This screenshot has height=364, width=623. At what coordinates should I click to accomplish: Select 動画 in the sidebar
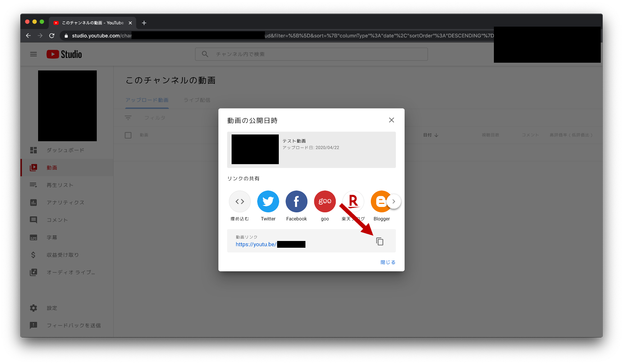(67, 168)
